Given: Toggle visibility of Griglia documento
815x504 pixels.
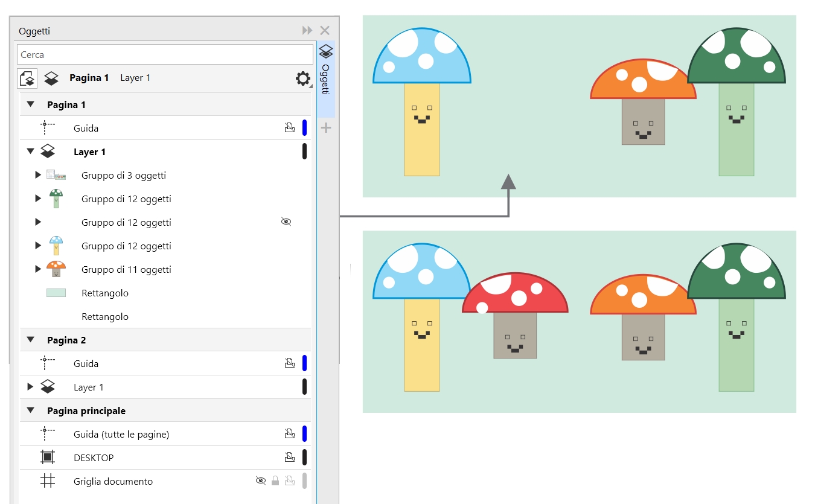Looking at the screenshot, I should (x=261, y=481).
